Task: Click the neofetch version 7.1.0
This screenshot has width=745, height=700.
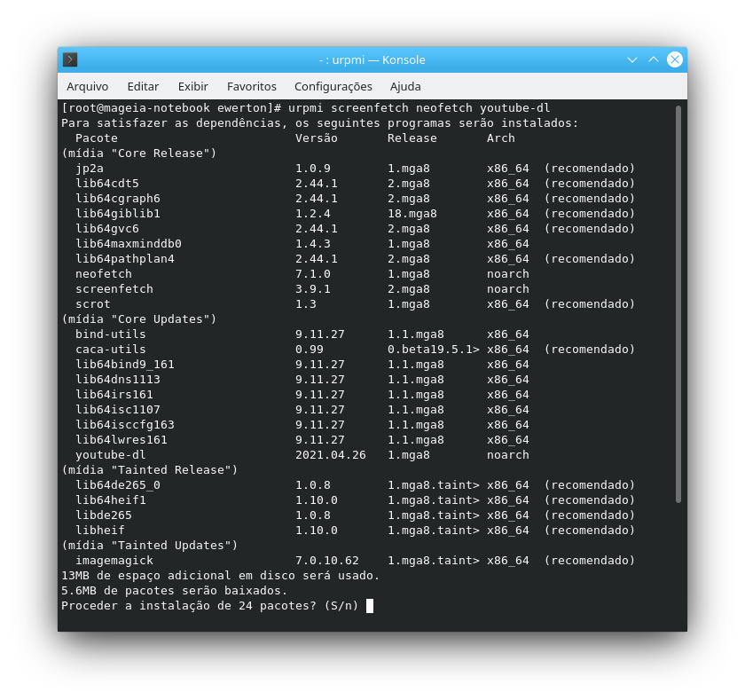Action: pyautogui.click(x=312, y=274)
